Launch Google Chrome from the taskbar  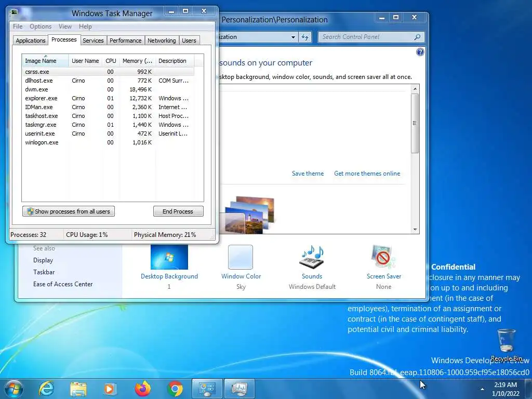tap(175, 389)
